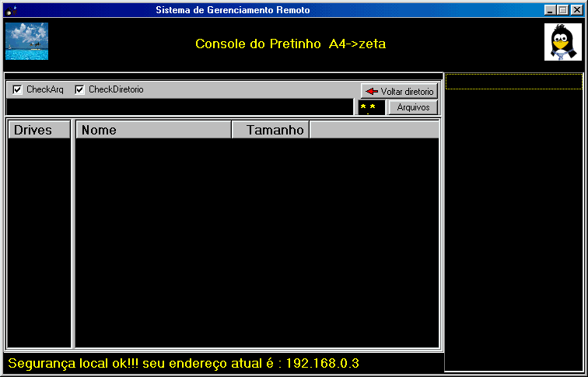
Task: Click the IP address status message
Action: 184,363
